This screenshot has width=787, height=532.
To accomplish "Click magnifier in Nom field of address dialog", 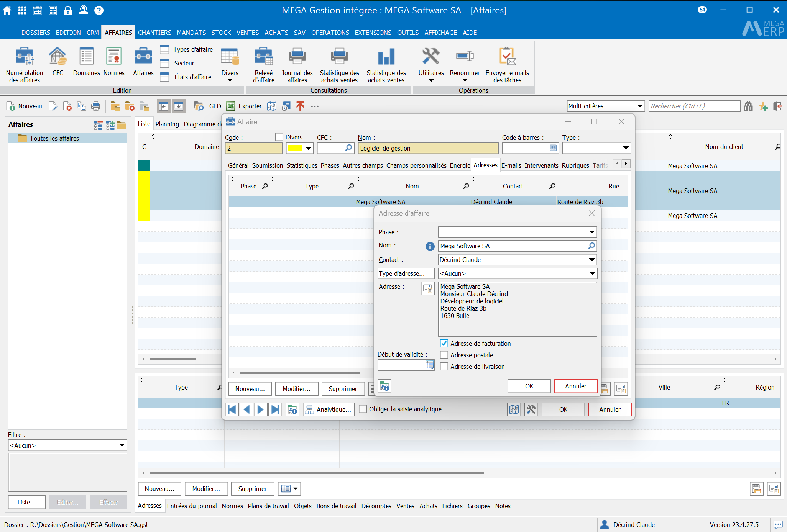I will click(x=591, y=246).
